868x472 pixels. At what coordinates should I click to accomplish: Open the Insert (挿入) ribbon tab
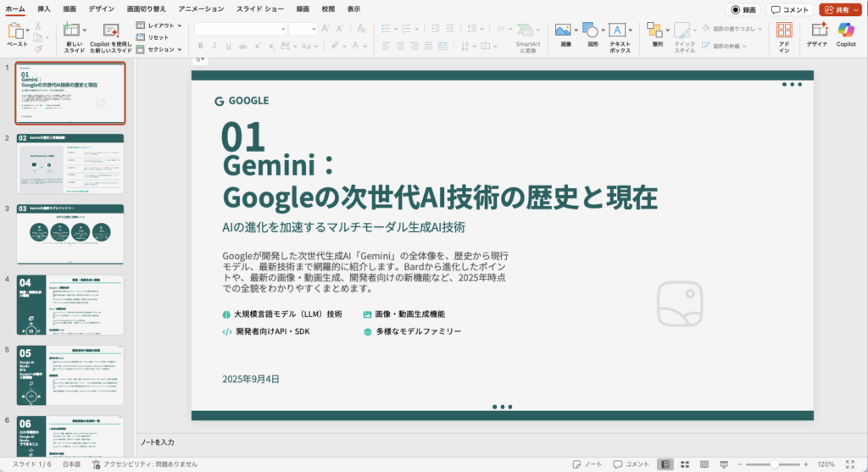tap(44, 8)
